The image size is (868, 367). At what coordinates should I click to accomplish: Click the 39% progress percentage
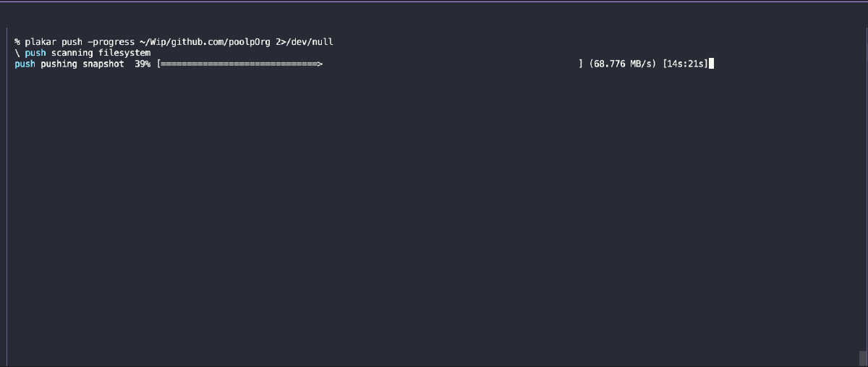click(142, 64)
